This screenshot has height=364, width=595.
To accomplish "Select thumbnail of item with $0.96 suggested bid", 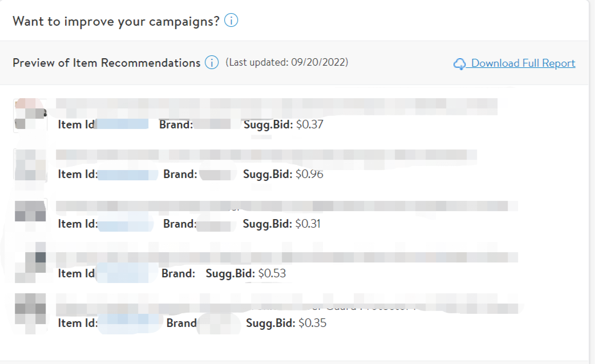I will click(30, 165).
